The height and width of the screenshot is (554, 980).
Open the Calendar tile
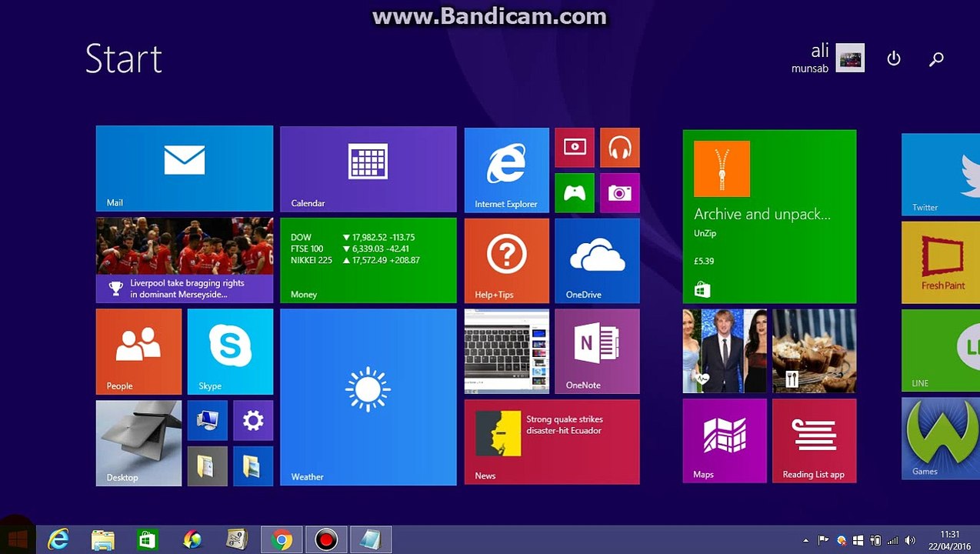[368, 169]
